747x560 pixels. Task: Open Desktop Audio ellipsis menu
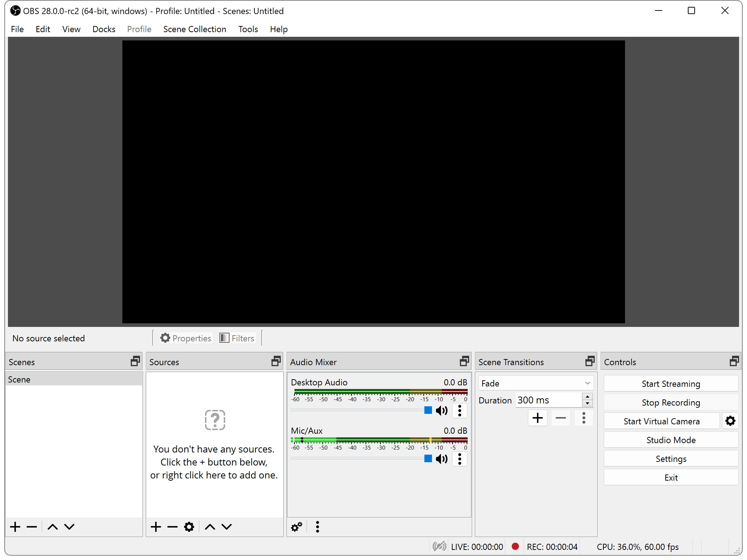[x=459, y=411]
